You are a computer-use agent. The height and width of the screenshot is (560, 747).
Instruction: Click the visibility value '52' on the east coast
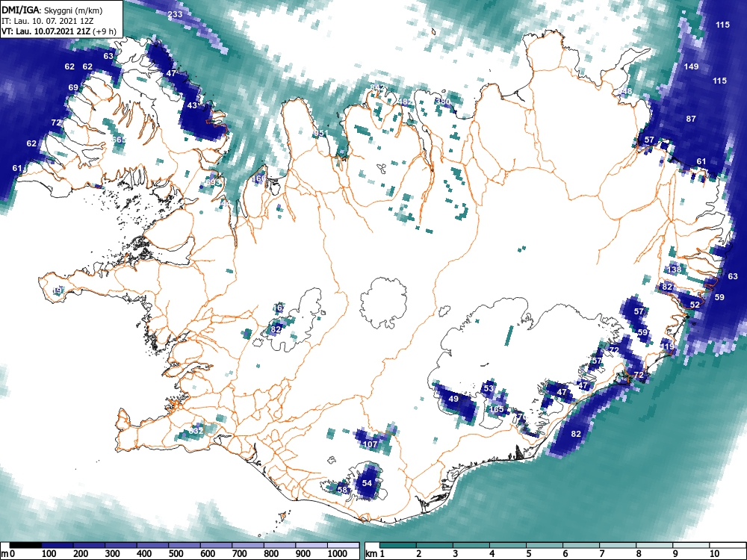(695, 305)
